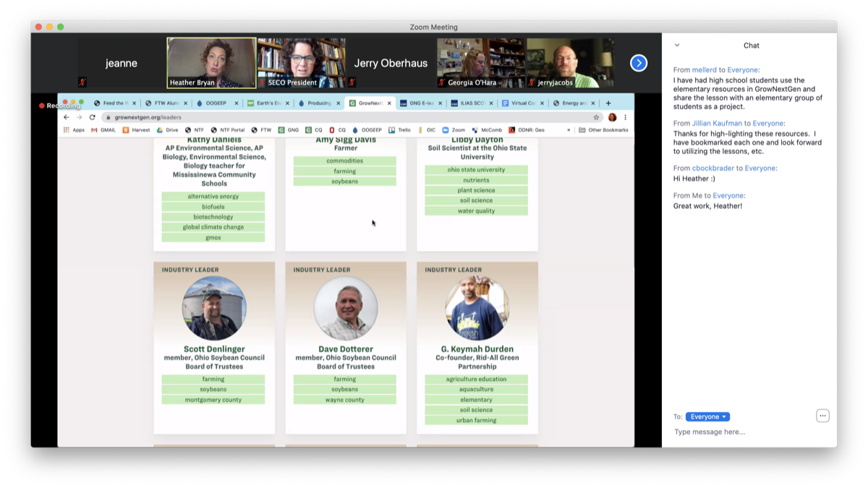Viewport: 868px width, 488px height.
Task: Open a new browser tab with plus
Action: 608,103
